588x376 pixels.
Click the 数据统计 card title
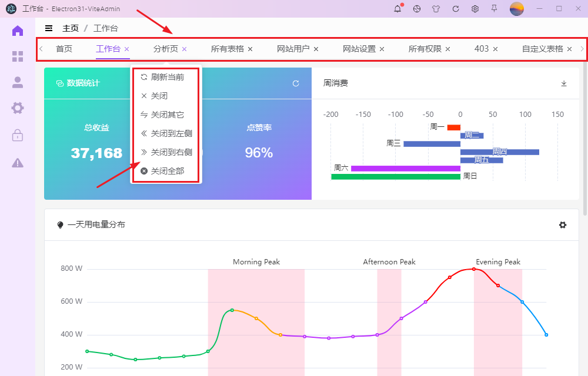[83, 83]
